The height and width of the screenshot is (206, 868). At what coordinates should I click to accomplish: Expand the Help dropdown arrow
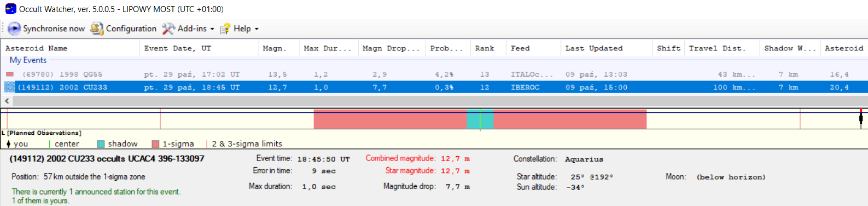tap(257, 29)
